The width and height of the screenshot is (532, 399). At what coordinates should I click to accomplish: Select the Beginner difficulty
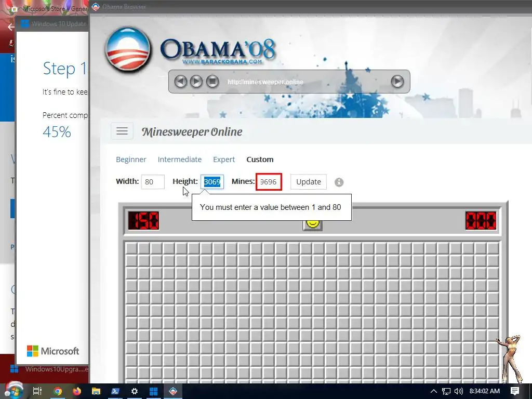point(131,159)
